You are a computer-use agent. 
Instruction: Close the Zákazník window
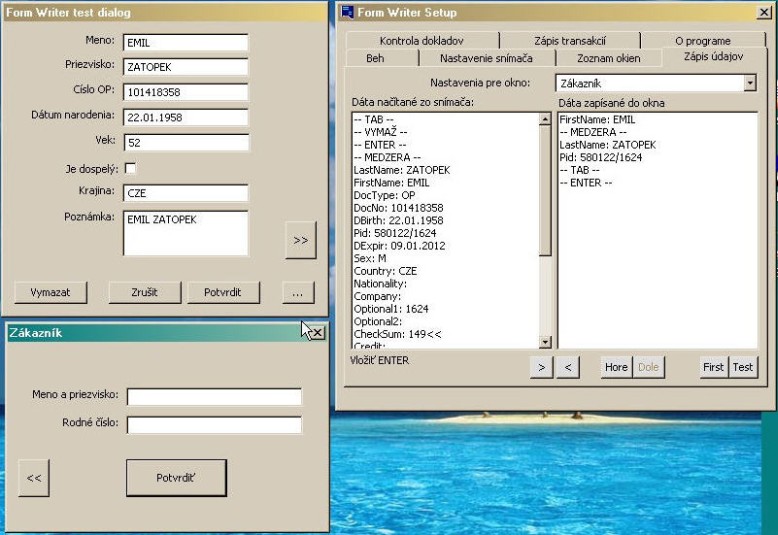317,333
